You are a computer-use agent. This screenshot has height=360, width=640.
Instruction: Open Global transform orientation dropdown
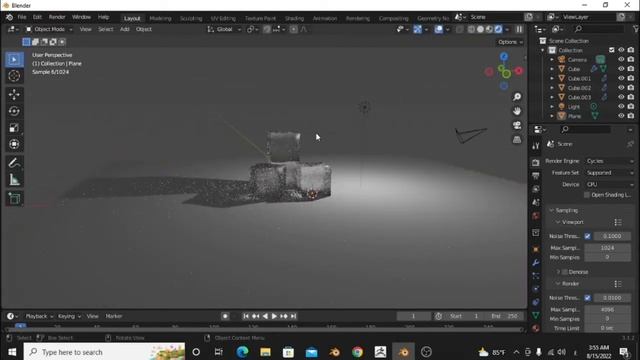(224, 29)
